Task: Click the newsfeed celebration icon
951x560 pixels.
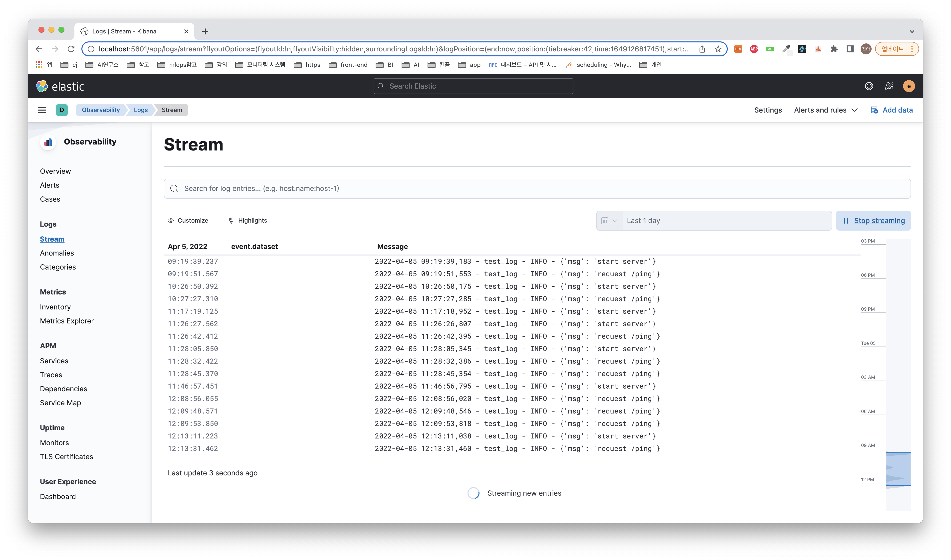Action: tap(889, 86)
